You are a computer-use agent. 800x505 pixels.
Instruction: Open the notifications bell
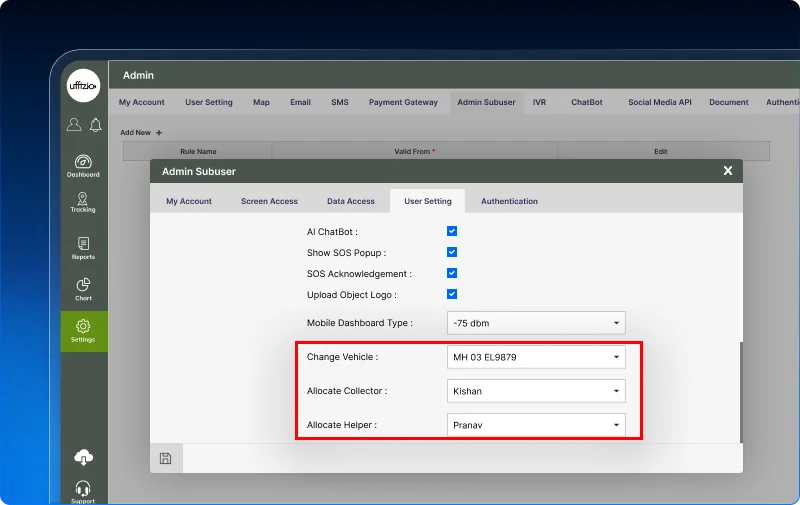pyautogui.click(x=95, y=125)
